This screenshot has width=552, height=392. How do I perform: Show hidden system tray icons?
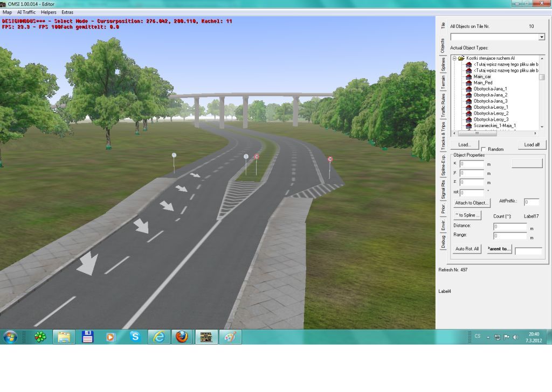488,337
